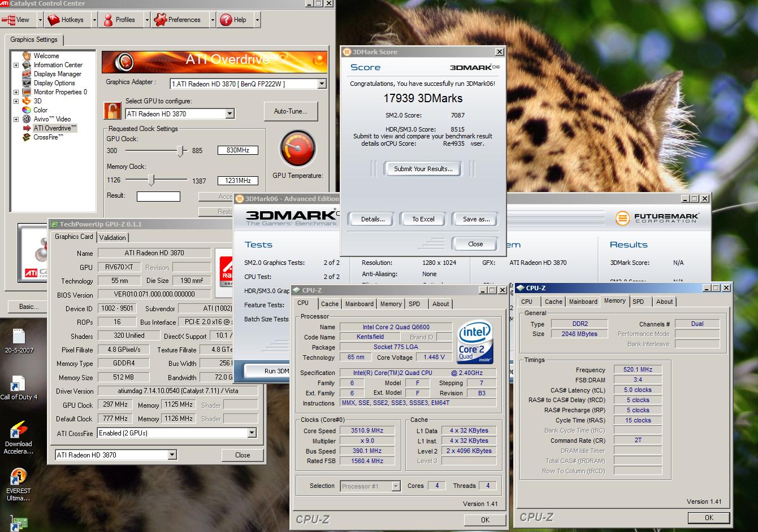This screenshot has width=758, height=532.
Task: Open Processor selection dropdown in CPU-Z
Action: (396, 486)
